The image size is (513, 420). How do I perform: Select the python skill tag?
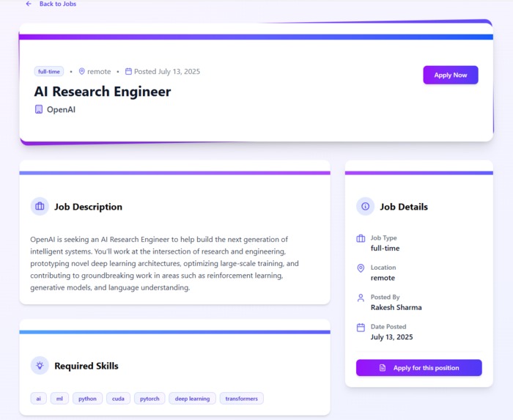pos(87,399)
